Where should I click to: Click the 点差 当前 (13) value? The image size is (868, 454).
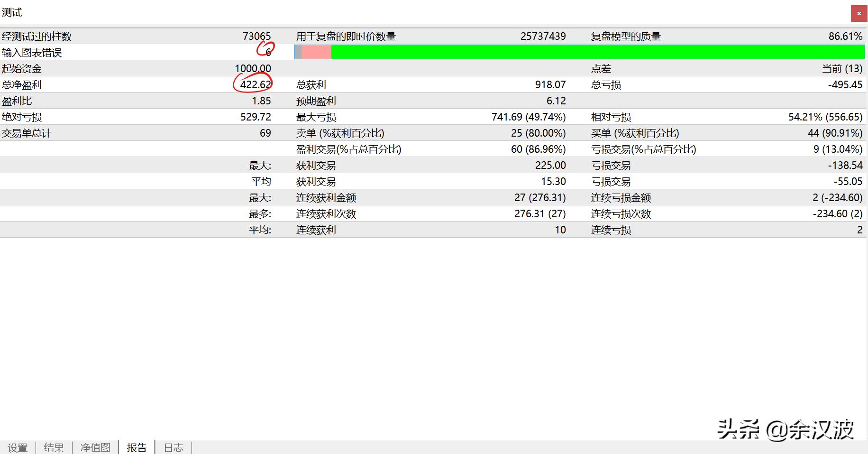click(x=841, y=68)
